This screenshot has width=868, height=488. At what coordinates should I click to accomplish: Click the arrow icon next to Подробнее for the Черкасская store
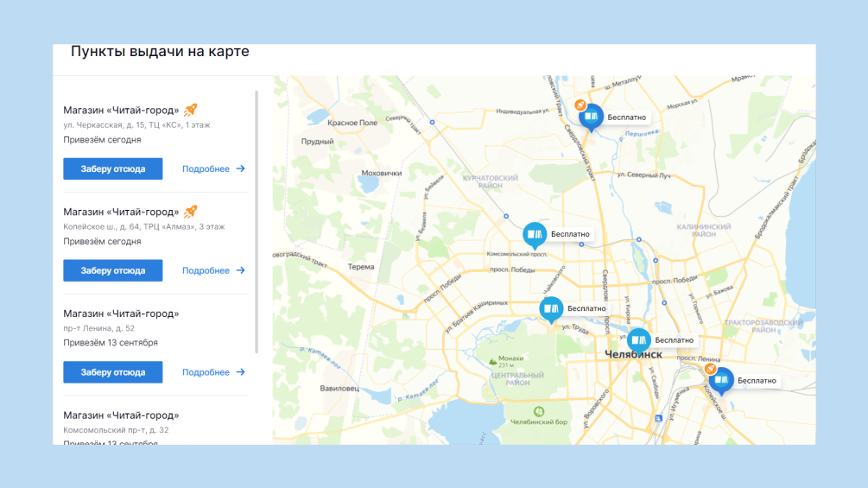(x=241, y=169)
